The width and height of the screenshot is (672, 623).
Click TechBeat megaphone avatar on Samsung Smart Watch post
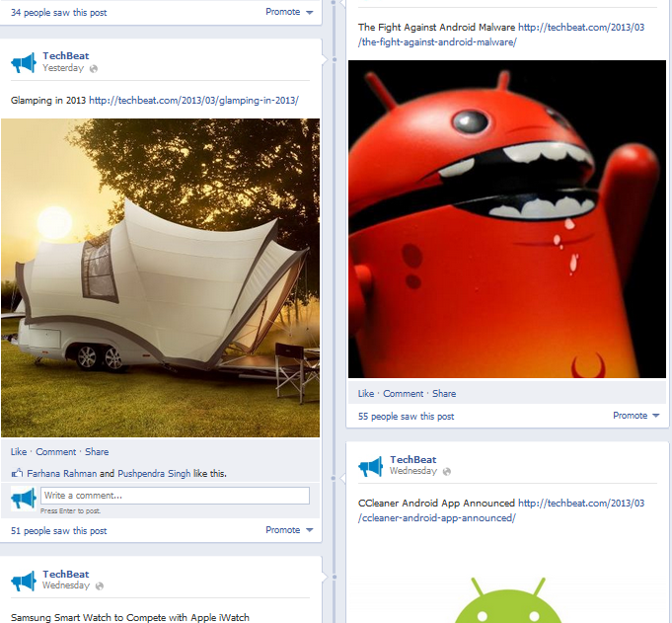[24, 582]
